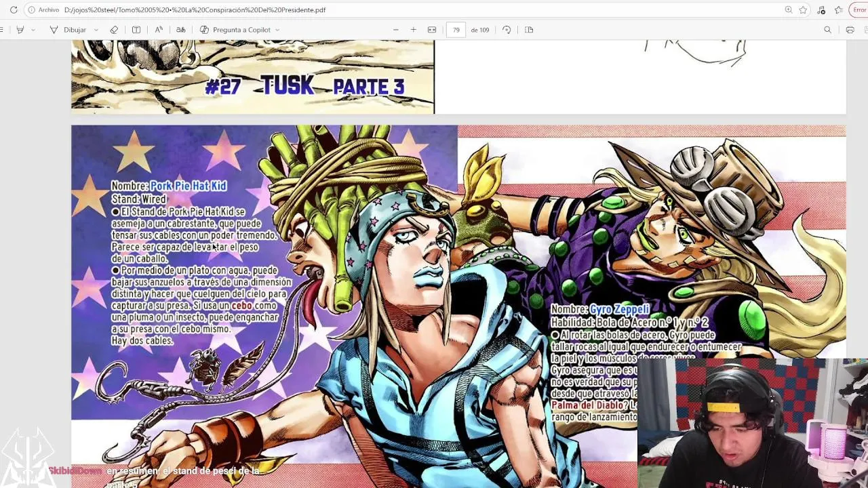
Task: Zoom out with the minus icon
Action: point(396,30)
